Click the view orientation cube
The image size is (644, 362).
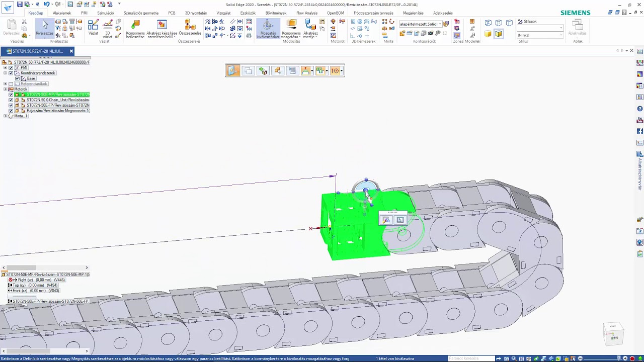coord(614,334)
